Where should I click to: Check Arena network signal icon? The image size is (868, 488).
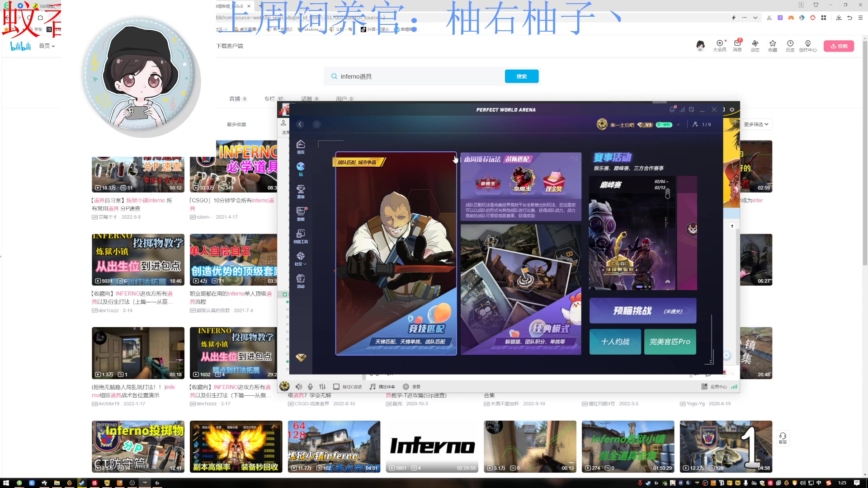click(x=682, y=109)
